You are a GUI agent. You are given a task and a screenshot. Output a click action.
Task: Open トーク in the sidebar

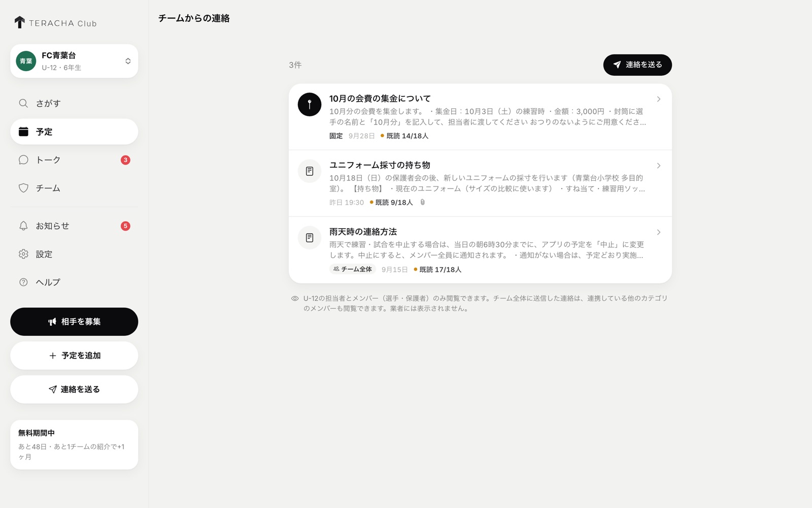(74, 160)
